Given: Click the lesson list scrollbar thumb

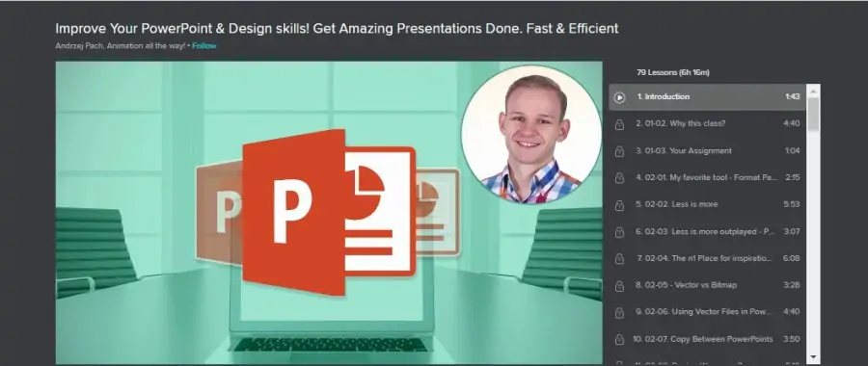Looking at the screenshot, I should point(813,115).
